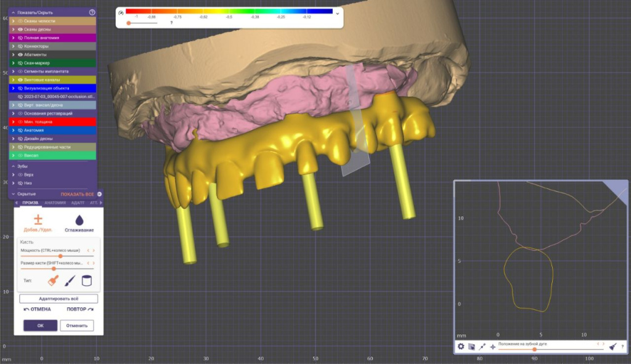Viewport: 631px width, 364px height.
Task: Expand the Сканы челюсти group
Action: [13, 21]
